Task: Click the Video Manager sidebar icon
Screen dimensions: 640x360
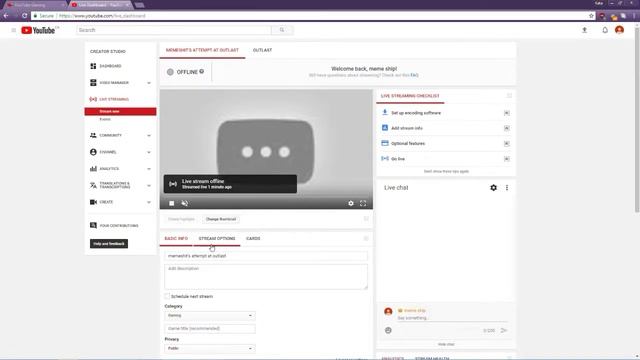Action: pyautogui.click(x=93, y=83)
